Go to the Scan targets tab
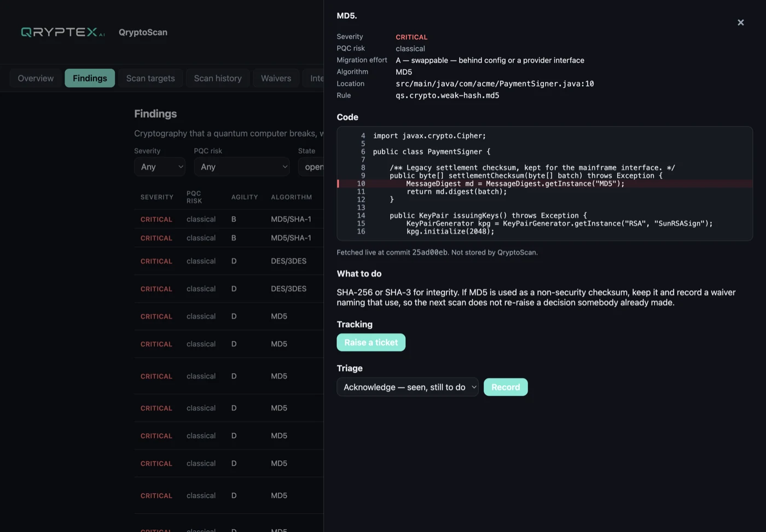Image resolution: width=766 pixels, height=532 pixels. pyautogui.click(x=150, y=78)
